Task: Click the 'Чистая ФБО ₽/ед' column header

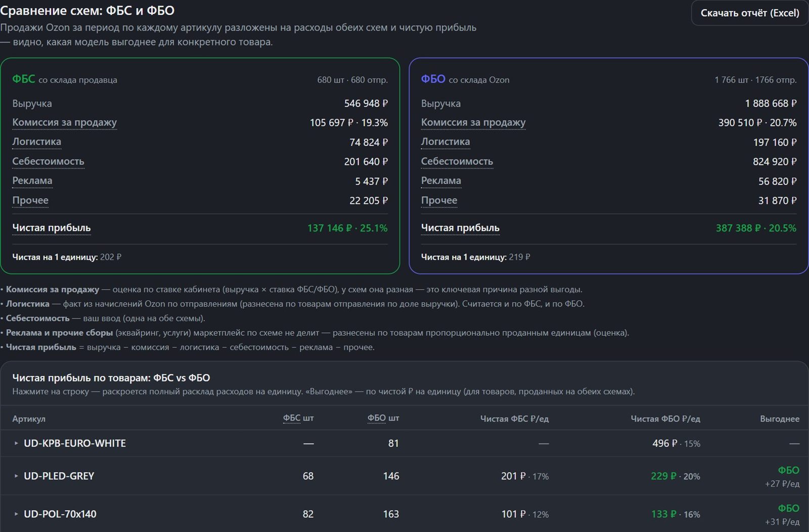Action: coord(665,419)
